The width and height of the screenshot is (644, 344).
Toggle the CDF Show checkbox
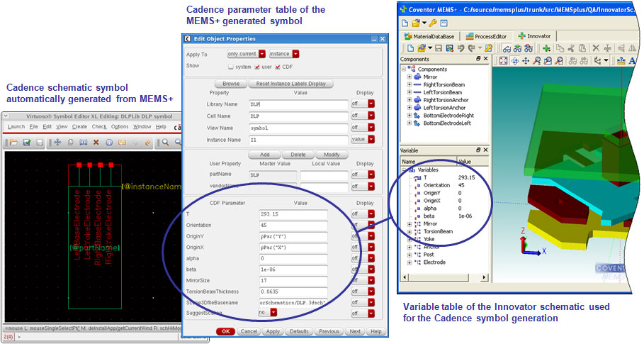point(278,67)
